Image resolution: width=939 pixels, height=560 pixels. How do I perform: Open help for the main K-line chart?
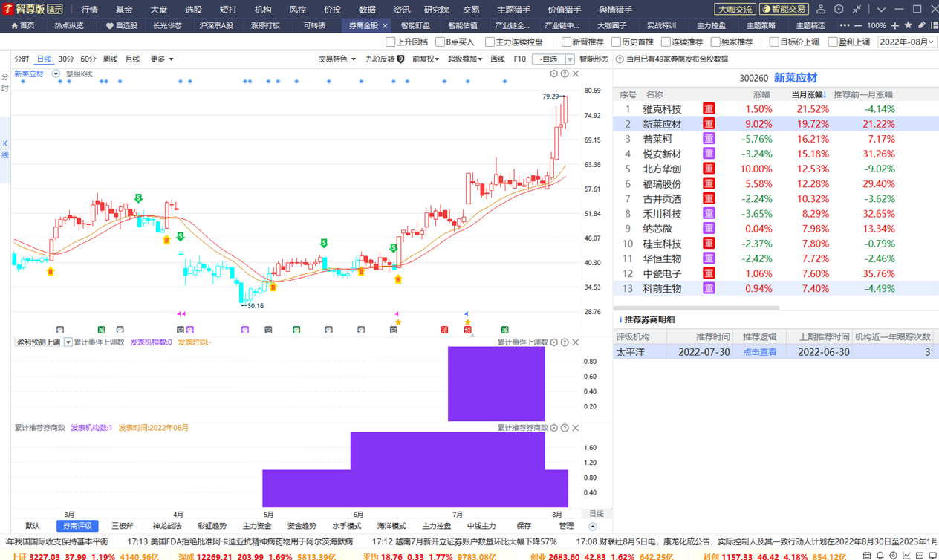[x=565, y=74]
